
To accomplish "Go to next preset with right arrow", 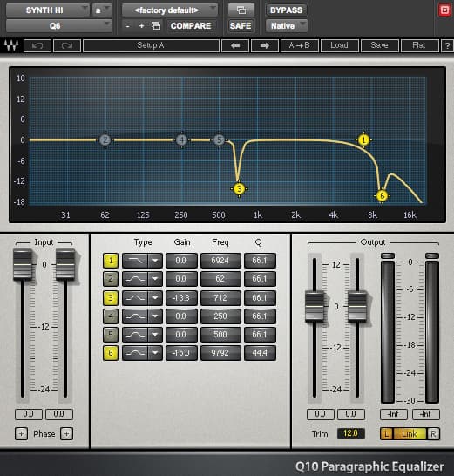I will (x=265, y=46).
